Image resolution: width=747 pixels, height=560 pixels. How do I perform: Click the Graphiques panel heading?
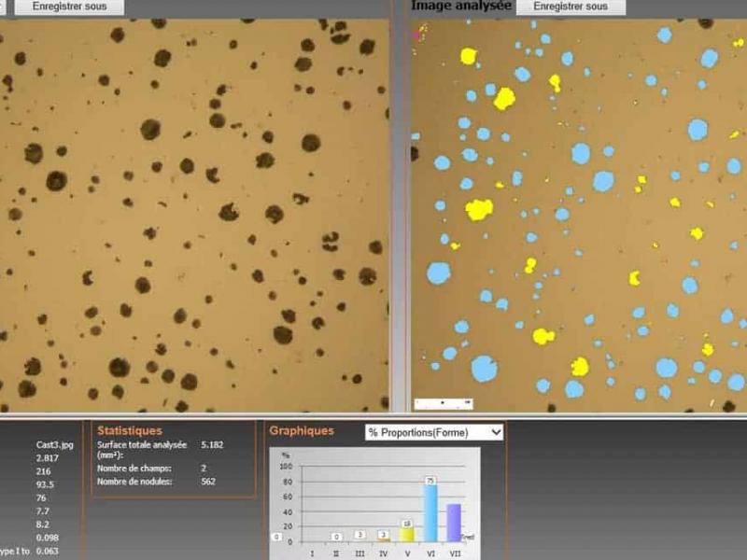302,430
